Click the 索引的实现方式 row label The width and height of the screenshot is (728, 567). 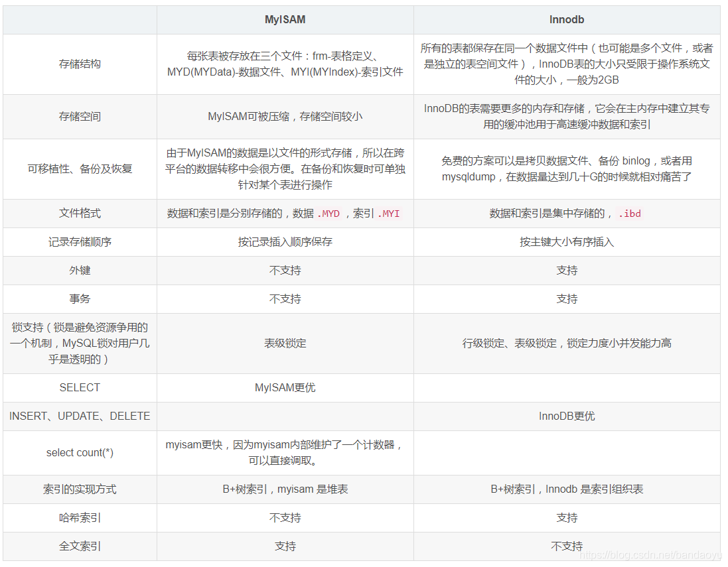point(80,489)
